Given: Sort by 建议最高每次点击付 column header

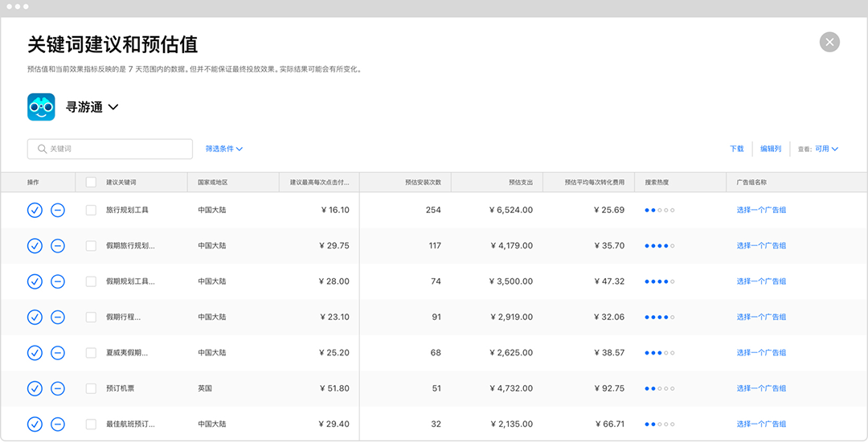Looking at the screenshot, I should 320,182.
